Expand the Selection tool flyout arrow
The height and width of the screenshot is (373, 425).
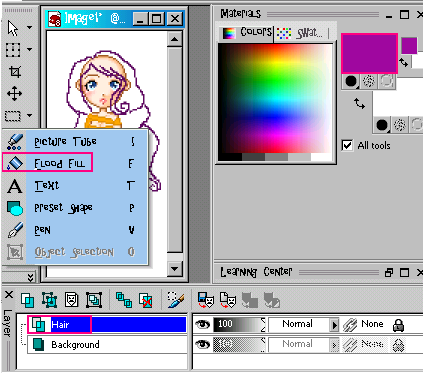click(x=30, y=49)
